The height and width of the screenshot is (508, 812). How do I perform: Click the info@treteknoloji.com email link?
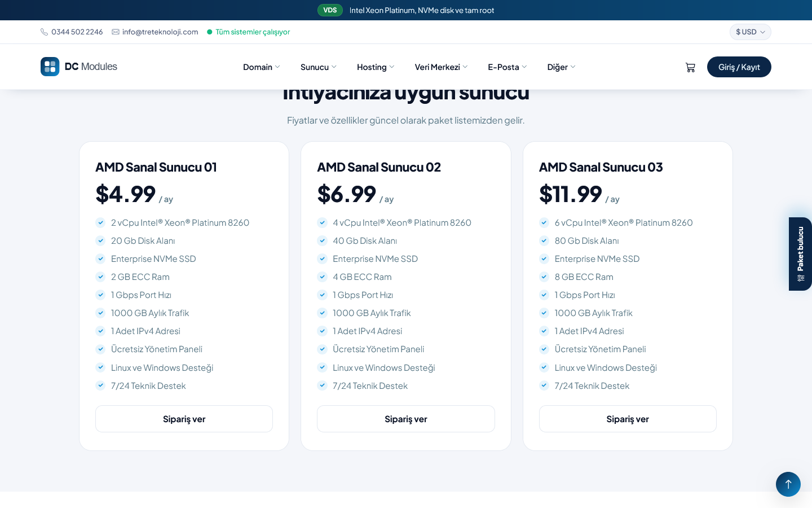(160, 32)
